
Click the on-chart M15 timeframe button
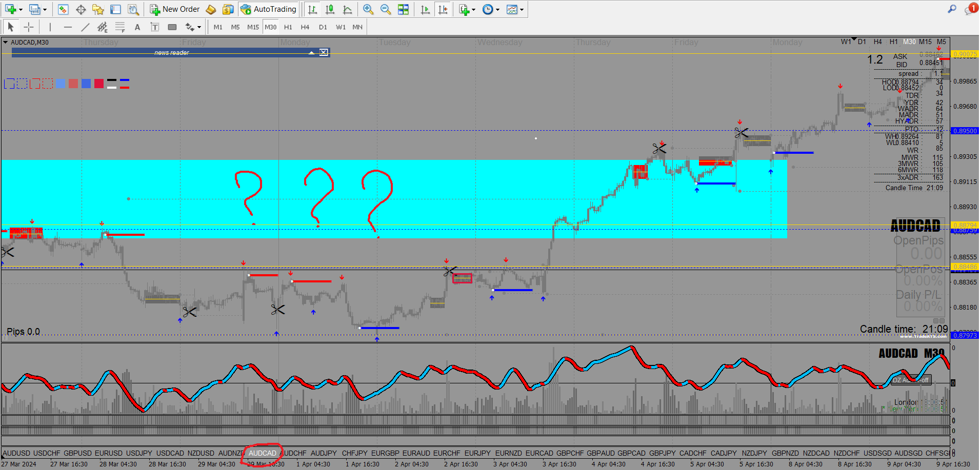pos(926,42)
